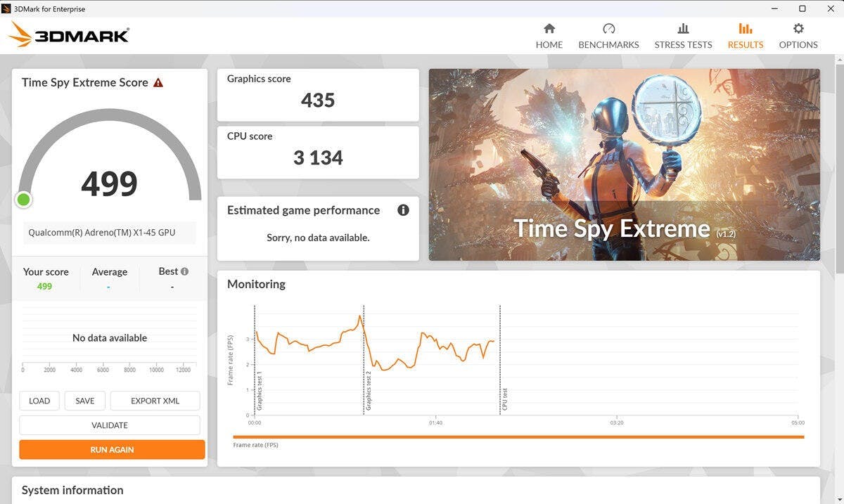The width and height of the screenshot is (844, 504).
Task: Click the CPU test marker line
Action: (x=500, y=360)
